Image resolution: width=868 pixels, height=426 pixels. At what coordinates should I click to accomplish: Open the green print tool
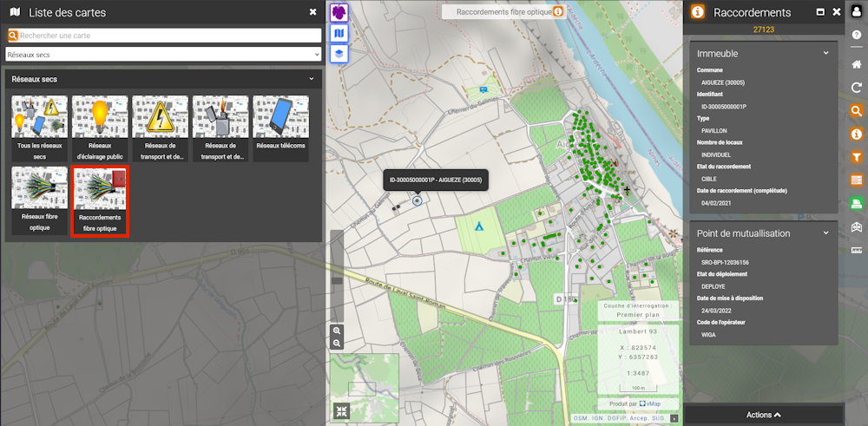[856, 203]
